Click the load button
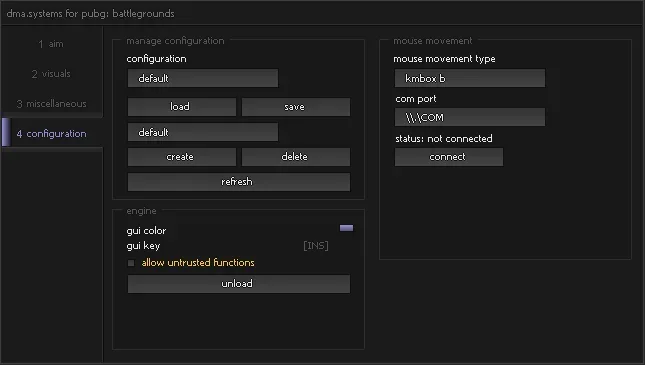 [x=182, y=107]
